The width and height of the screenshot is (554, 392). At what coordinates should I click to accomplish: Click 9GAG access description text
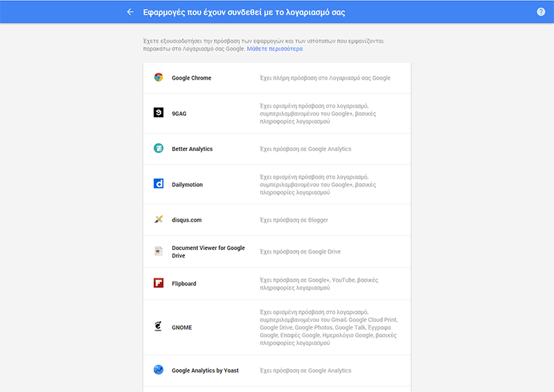pyautogui.click(x=318, y=114)
